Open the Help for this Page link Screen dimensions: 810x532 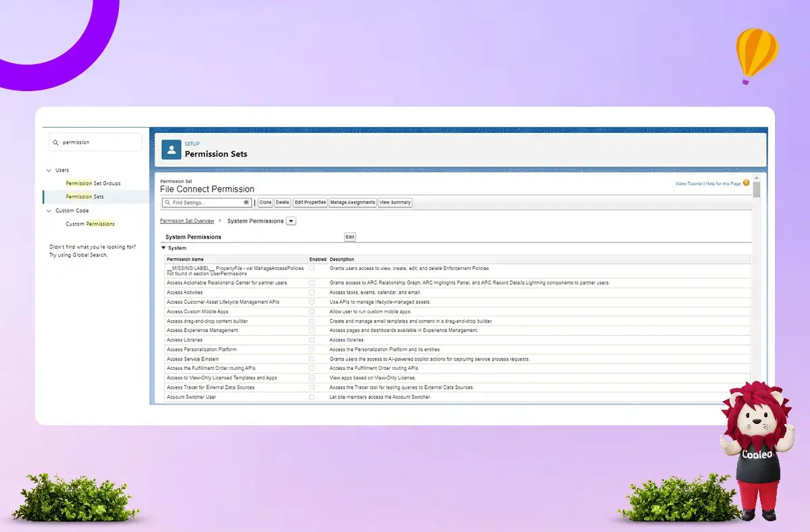724,184
